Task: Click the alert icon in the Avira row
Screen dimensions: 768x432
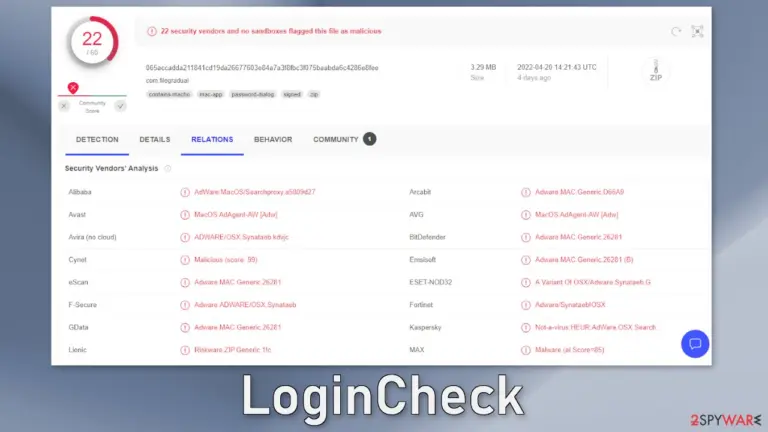Action: click(x=185, y=238)
